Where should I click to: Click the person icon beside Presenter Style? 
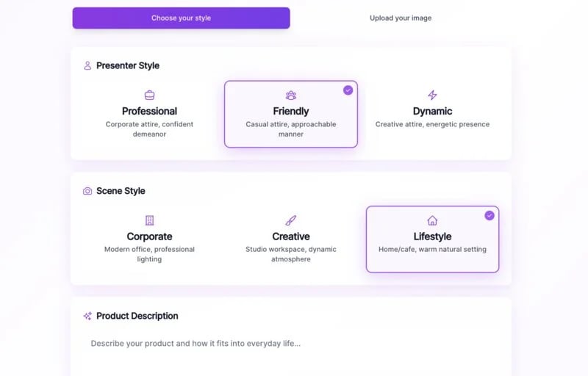click(x=87, y=65)
